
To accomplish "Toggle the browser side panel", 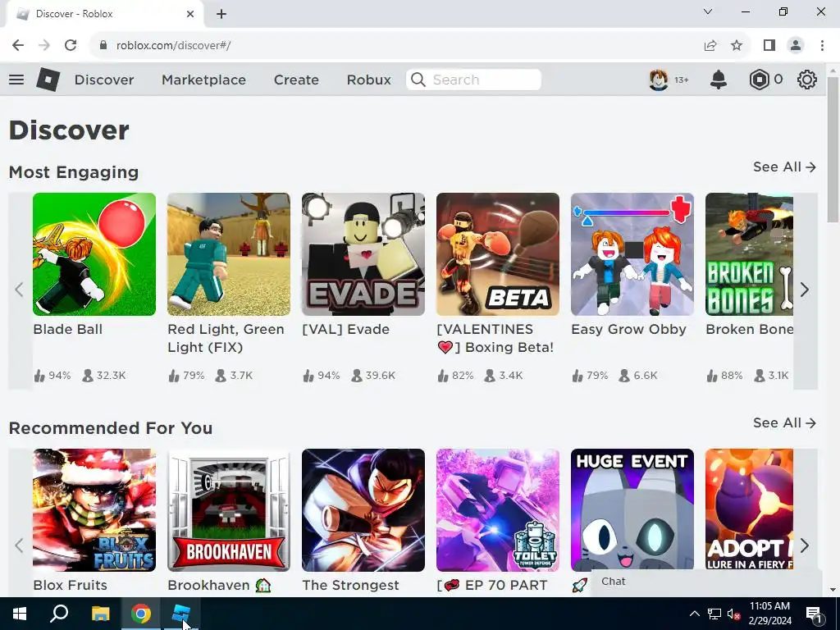I will tap(769, 46).
